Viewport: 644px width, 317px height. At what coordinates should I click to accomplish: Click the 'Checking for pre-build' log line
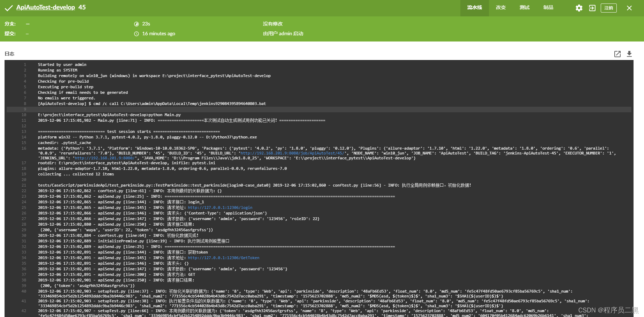click(63, 81)
